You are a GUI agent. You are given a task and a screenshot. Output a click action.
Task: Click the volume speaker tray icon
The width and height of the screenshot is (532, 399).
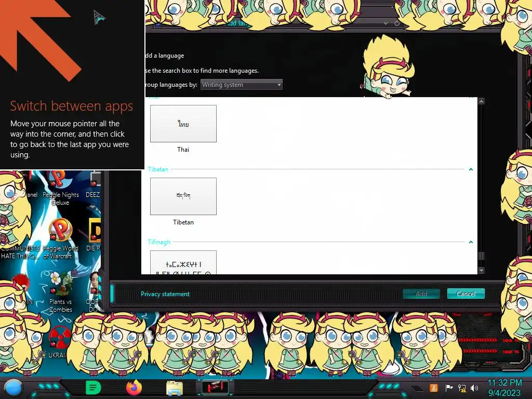[474, 388]
